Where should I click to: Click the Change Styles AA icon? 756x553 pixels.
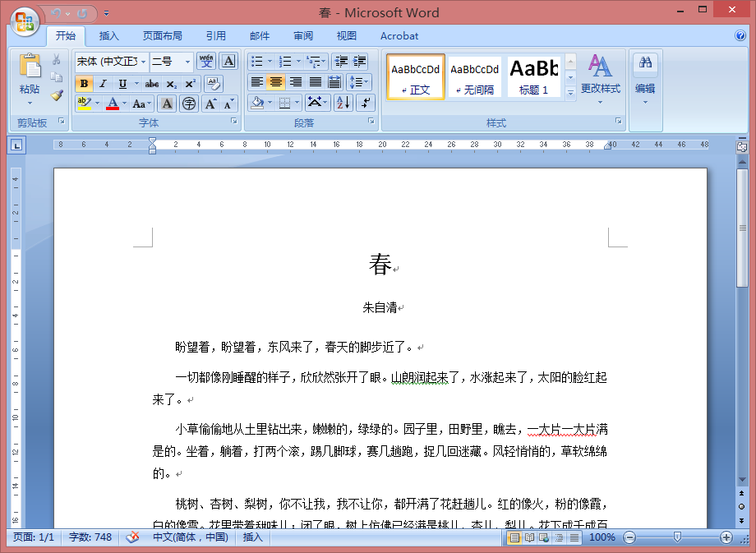point(600,66)
